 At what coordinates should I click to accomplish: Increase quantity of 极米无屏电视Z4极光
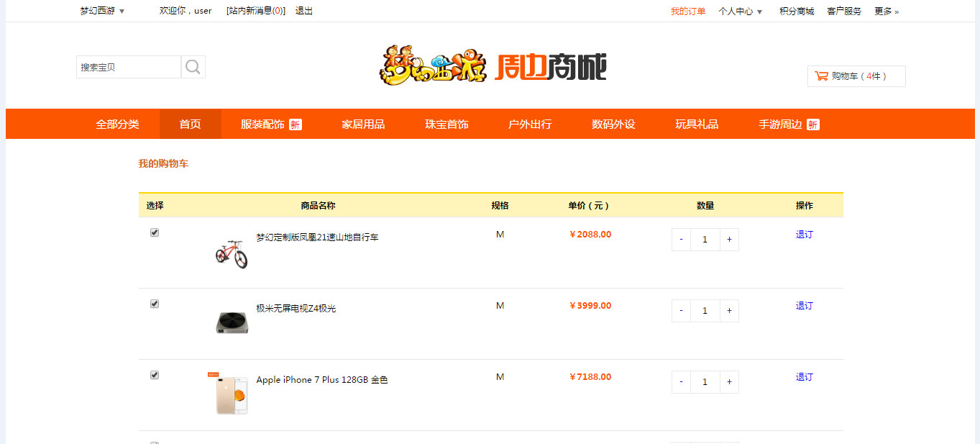click(x=729, y=311)
